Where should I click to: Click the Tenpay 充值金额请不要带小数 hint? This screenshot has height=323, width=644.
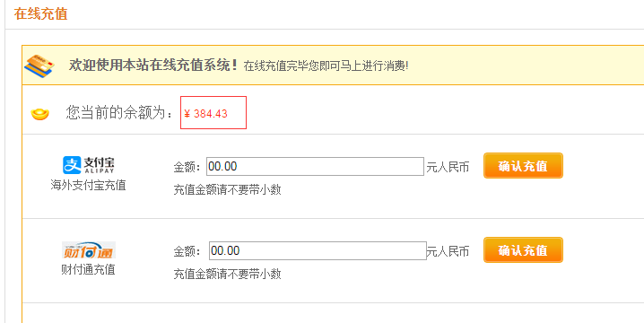(x=227, y=274)
